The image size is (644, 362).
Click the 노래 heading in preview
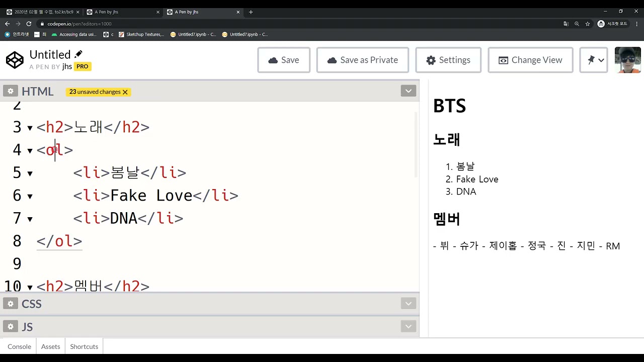[447, 139]
